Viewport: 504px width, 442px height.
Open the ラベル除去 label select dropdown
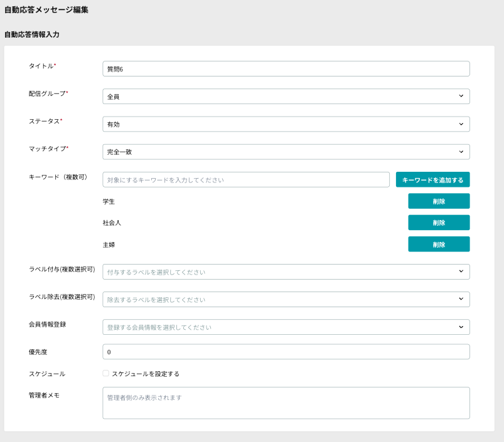coord(286,299)
